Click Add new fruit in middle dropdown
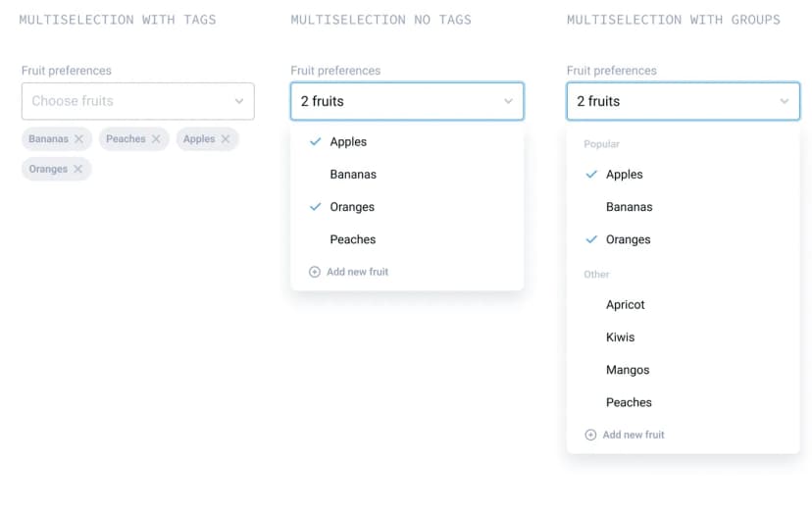This screenshot has height=518, width=812. tap(357, 272)
